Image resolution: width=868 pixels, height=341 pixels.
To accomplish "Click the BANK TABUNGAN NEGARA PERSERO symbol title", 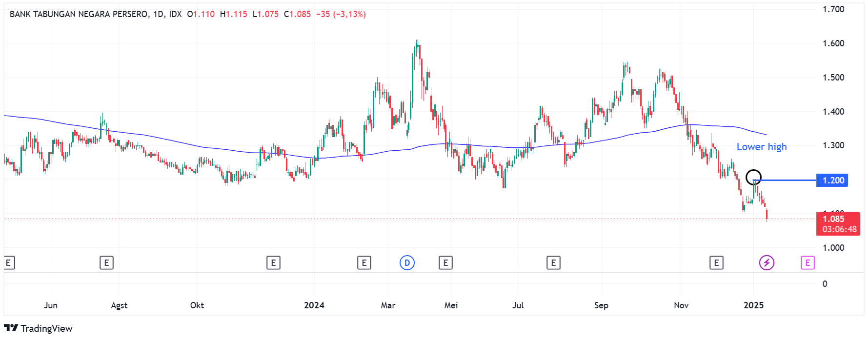I will 79,14.
